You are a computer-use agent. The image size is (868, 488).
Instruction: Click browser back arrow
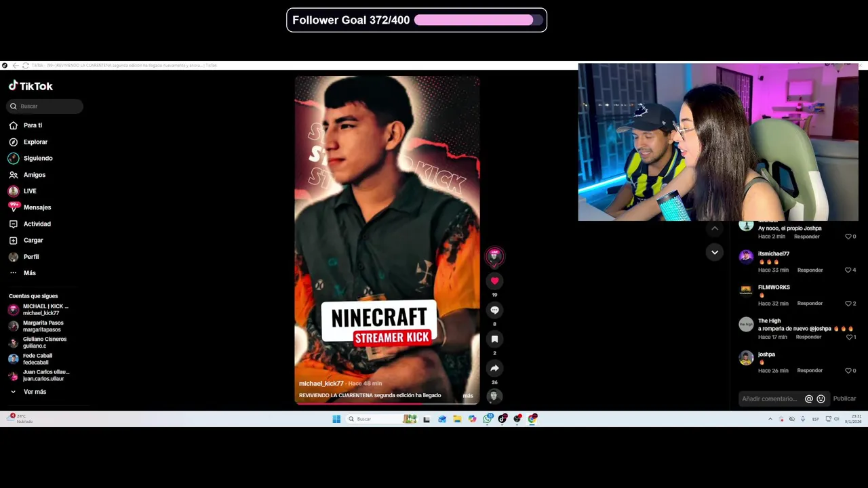pyautogui.click(x=16, y=66)
